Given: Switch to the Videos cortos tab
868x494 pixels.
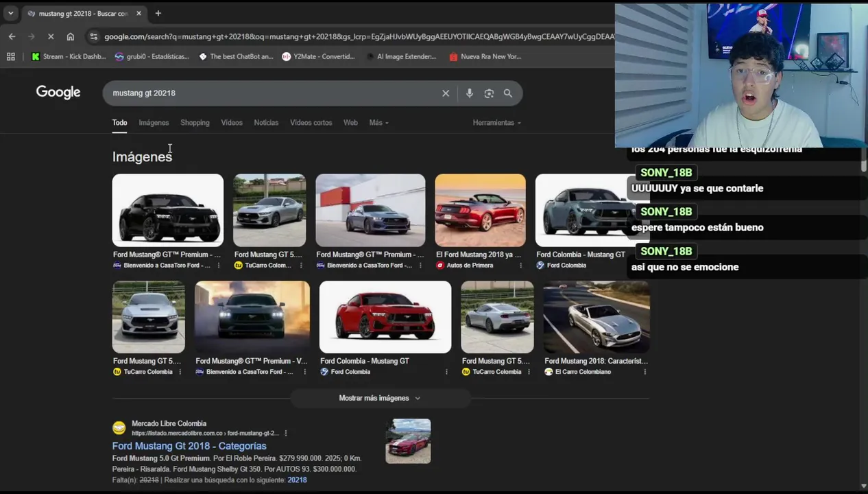Looking at the screenshot, I should 311,123.
